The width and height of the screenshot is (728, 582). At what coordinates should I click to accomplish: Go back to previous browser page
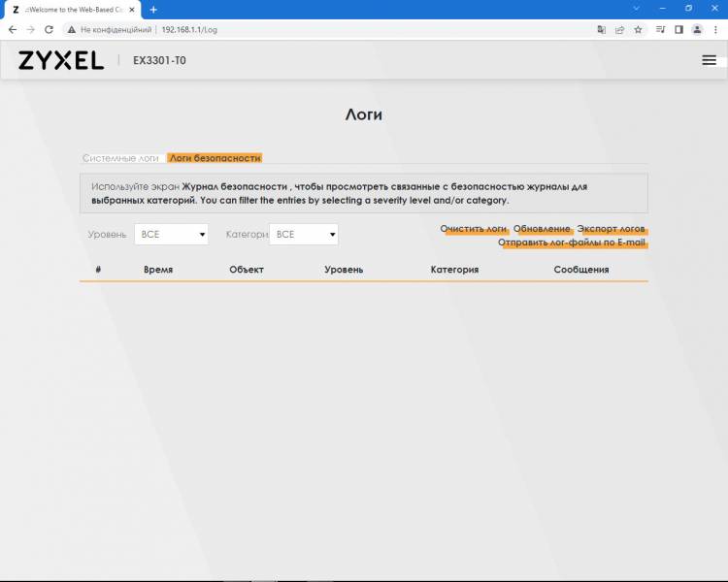click(x=13, y=30)
